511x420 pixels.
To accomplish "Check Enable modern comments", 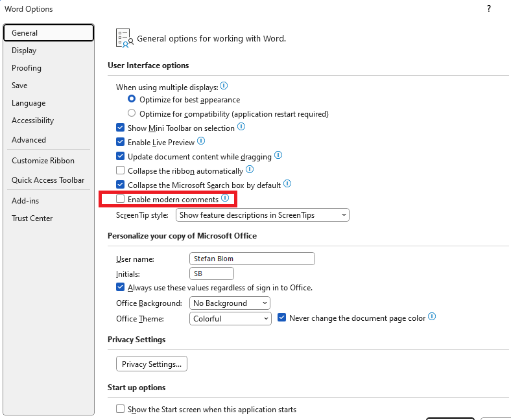I will (x=120, y=199).
